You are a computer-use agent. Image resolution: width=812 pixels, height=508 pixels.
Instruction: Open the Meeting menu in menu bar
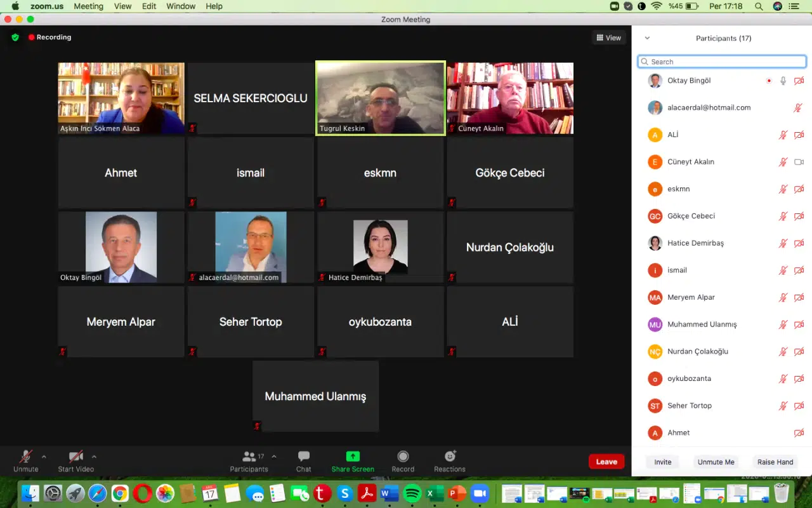88,6
